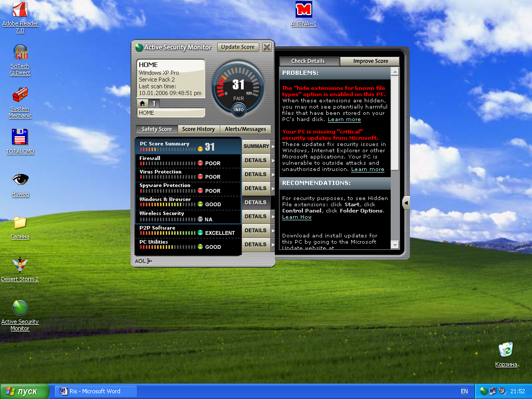The width and height of the screenshot is (532, 399).
Task: Click the Spyware Protection row label
Action: pos(165,185)
